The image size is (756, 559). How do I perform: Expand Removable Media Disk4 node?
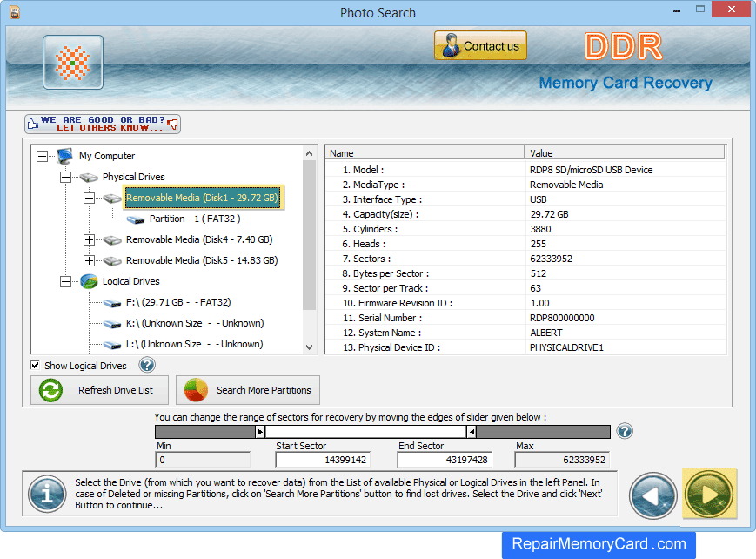89,239
